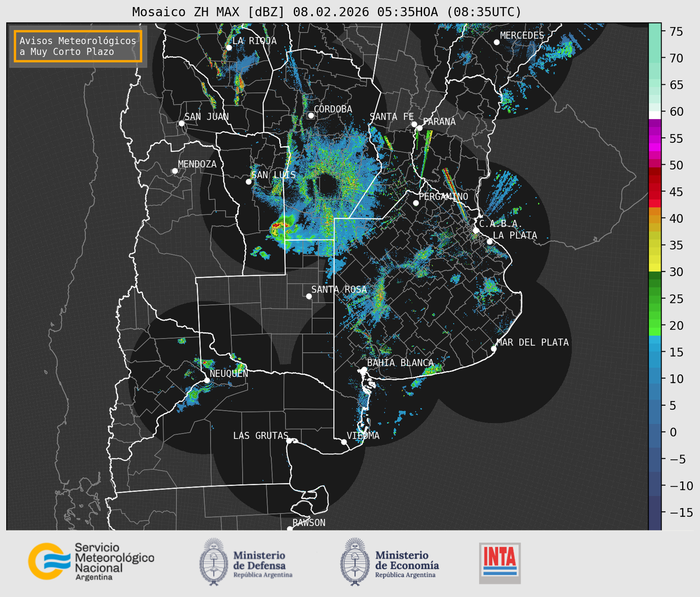Click the Mendoza city marker dot
700x597 pixels.
(175, 171)
